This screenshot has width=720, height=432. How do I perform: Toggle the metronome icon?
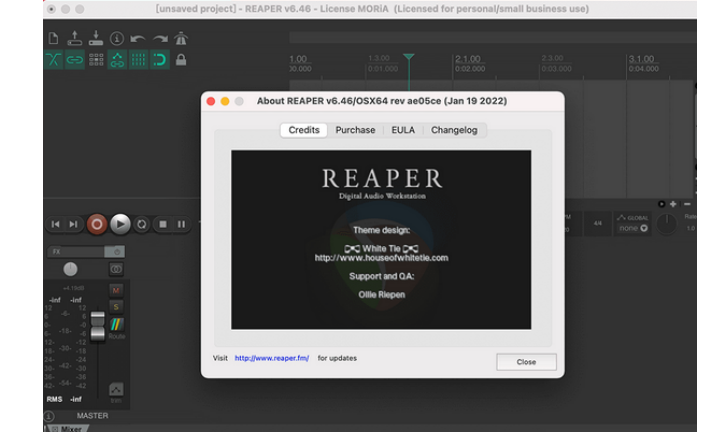coord(181,39)
